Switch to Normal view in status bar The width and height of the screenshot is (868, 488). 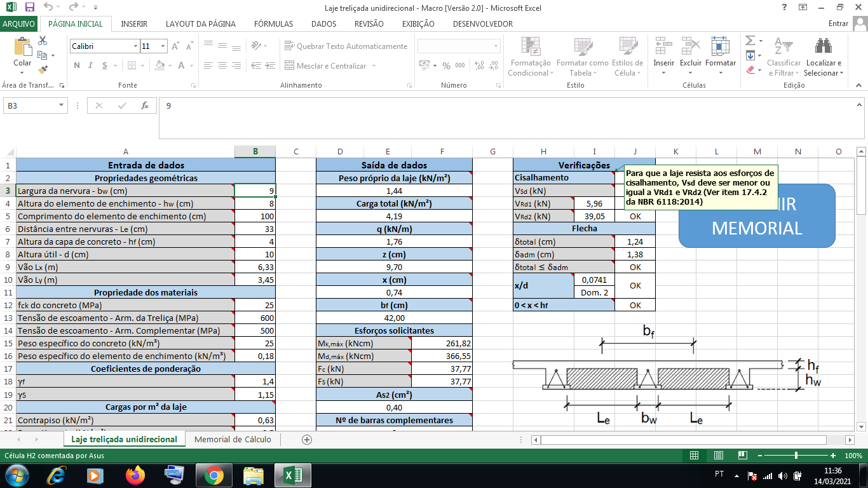coord(695,456)
